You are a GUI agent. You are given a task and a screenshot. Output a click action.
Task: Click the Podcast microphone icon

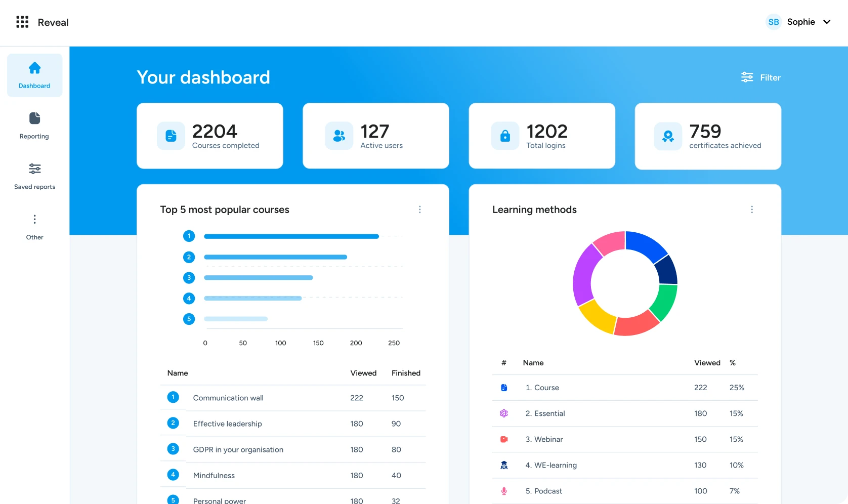(504, 491)
